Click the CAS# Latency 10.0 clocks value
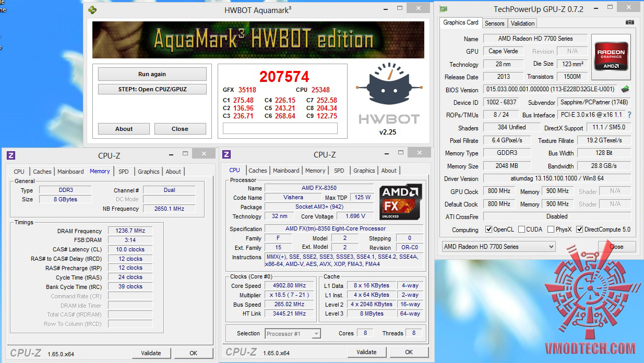 coord(130,249)
